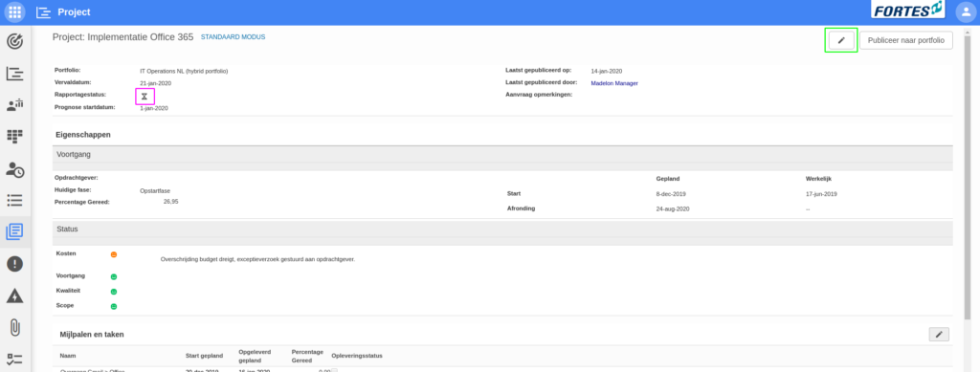Click the hourglass Rapportagestatus icon
The height and width of the screenshot is (372, 980).
[145, 97]
